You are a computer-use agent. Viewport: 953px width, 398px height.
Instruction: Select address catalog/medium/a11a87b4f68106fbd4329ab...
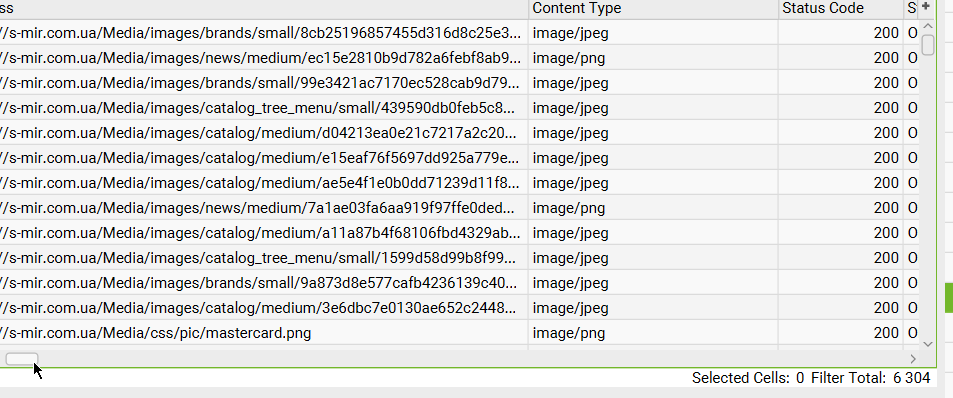click(264, 233)
